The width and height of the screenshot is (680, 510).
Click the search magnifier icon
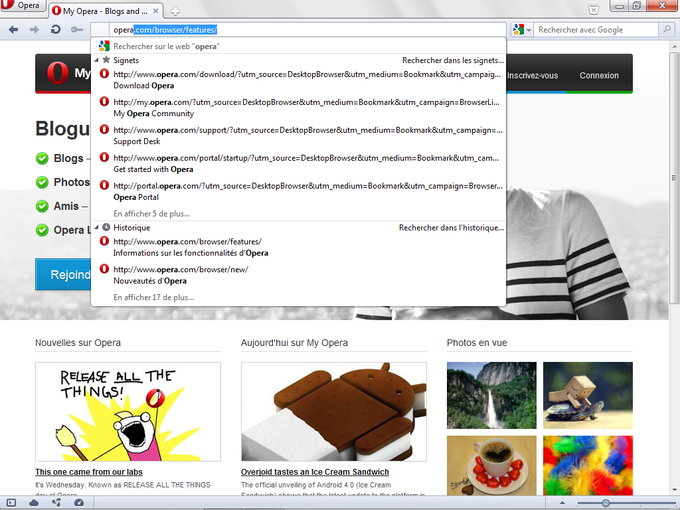[x=666, y=29]
